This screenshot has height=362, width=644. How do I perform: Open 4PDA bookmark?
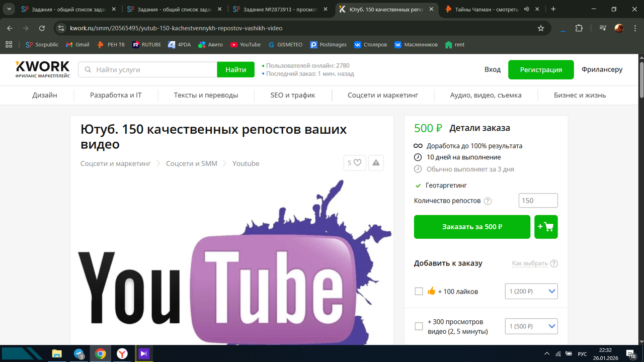(x=180, y=45)
